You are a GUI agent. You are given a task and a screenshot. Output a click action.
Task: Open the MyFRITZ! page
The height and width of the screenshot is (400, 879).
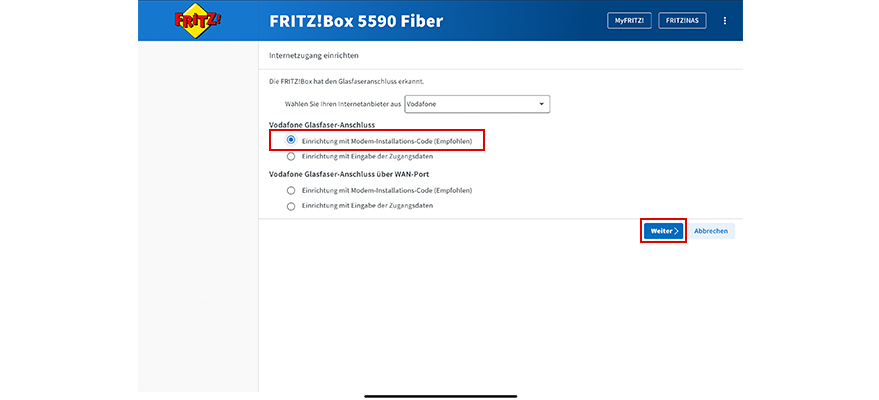point(629,21)
